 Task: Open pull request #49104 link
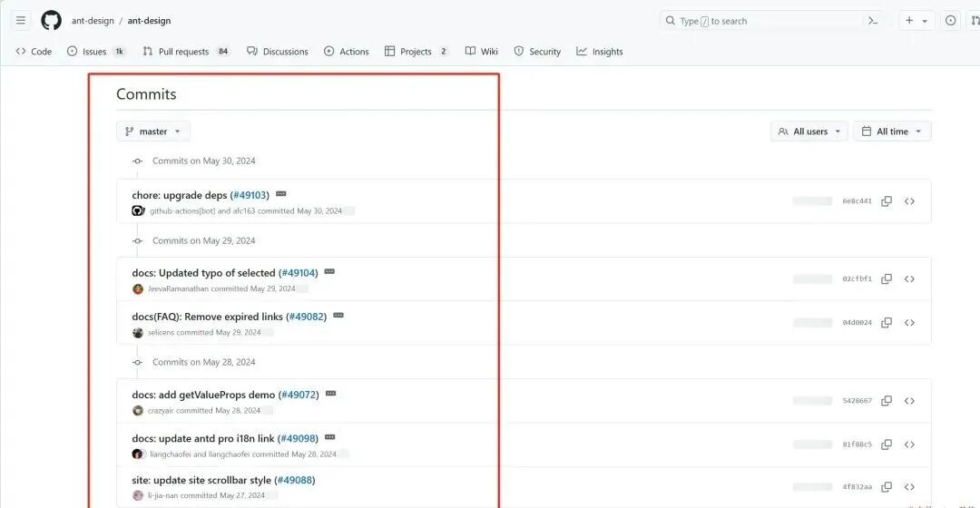click(x=299, y=273)
